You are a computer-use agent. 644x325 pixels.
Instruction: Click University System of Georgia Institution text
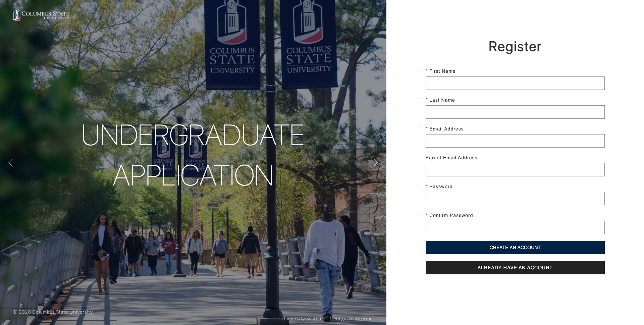tap(327, 319)
